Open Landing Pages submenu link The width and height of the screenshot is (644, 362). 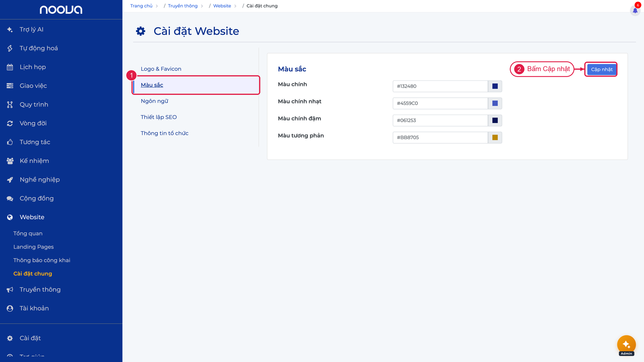(x=33, y=247)
